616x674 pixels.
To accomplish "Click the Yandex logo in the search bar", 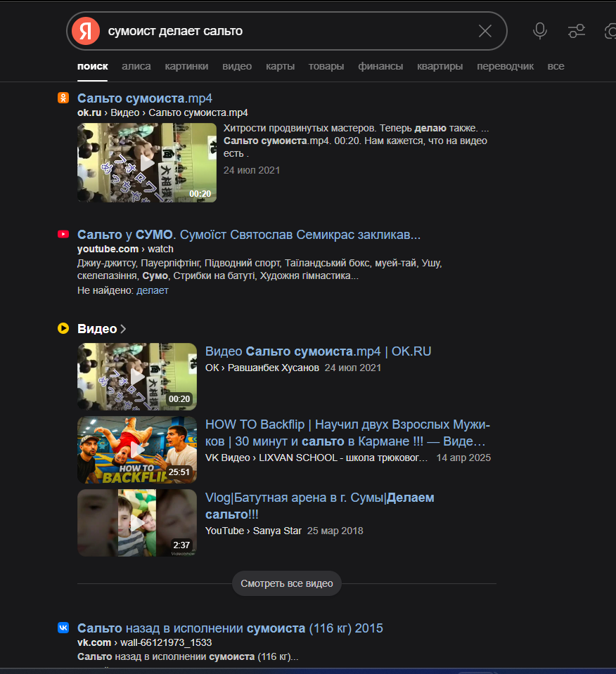I will click(x=86, y=31).
